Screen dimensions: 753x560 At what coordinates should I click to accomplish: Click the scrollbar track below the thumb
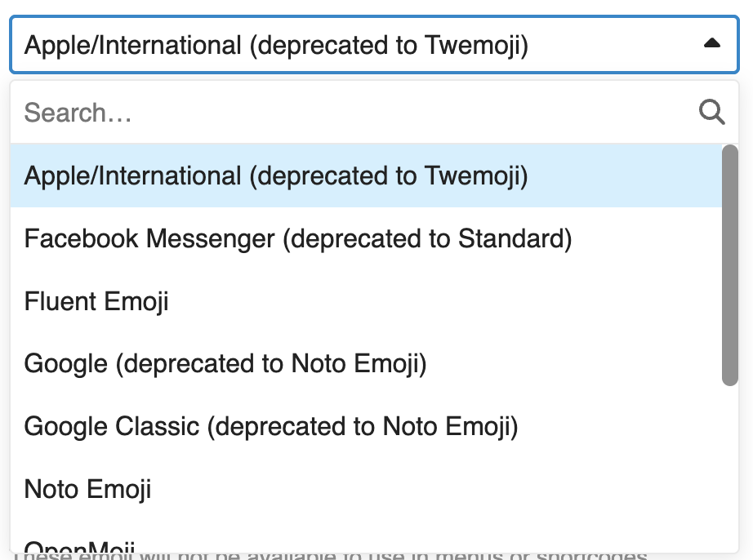[x=730, y=465]
